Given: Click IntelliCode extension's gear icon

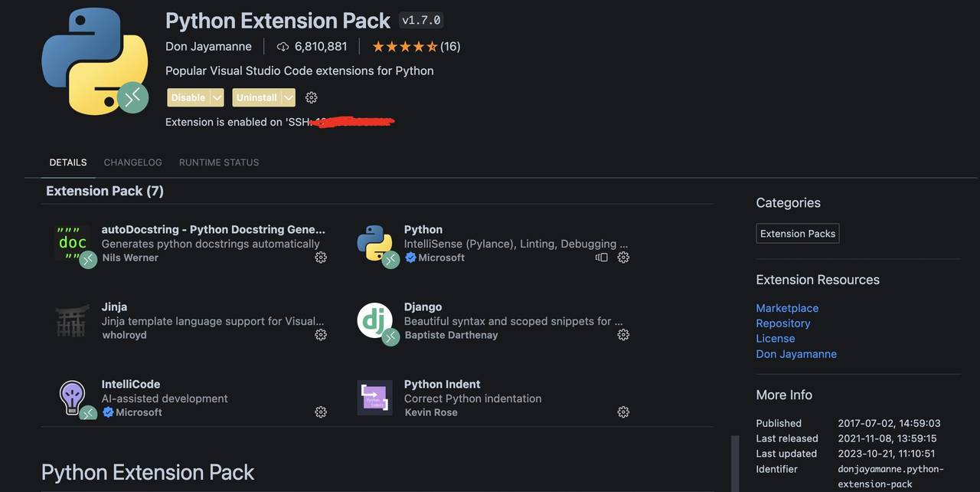Looking at the screenshot, I should [x=321, y=412].
